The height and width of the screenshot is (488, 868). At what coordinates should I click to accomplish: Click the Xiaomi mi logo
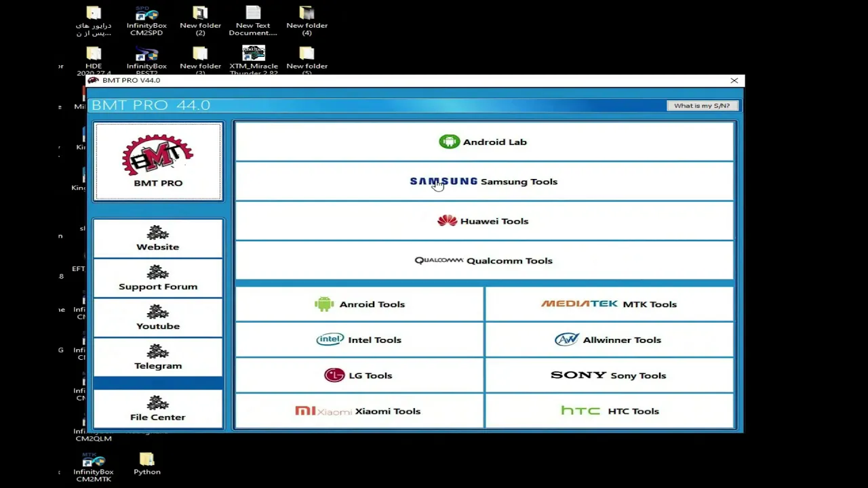(x=323, y=411)
